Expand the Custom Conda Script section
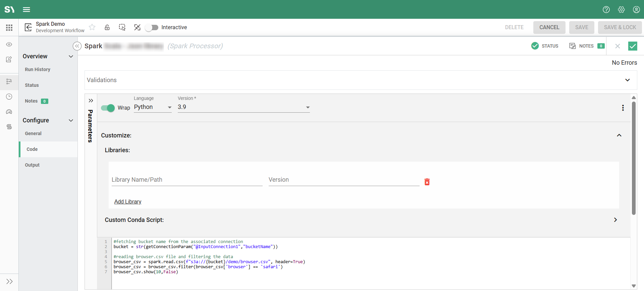This screenshot has height=291, width=644. (x=615, y=220)
